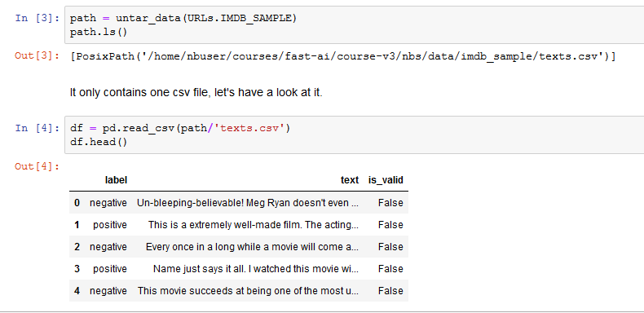Click the 'Un-bleeping-believable' text cell
Viewport: 644px width, 313px height.
click(248, 203)
